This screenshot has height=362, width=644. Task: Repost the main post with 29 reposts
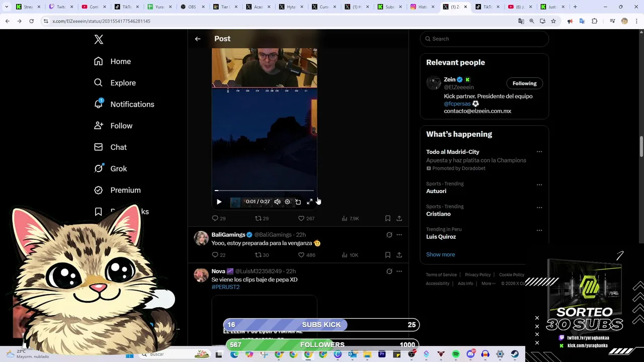pyautogui.click(x=262, y=218)
